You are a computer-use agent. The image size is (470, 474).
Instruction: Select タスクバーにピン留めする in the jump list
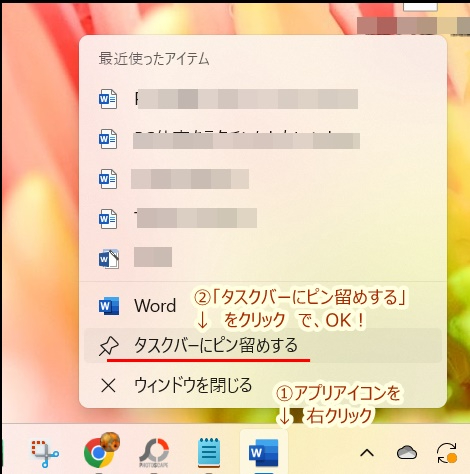[x=263, y=345]
